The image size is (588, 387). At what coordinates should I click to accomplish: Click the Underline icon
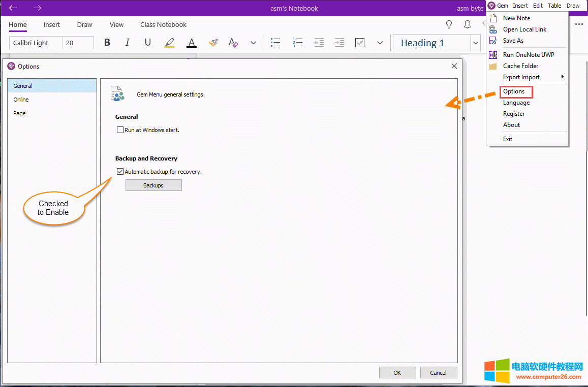(x=148, y=43)
